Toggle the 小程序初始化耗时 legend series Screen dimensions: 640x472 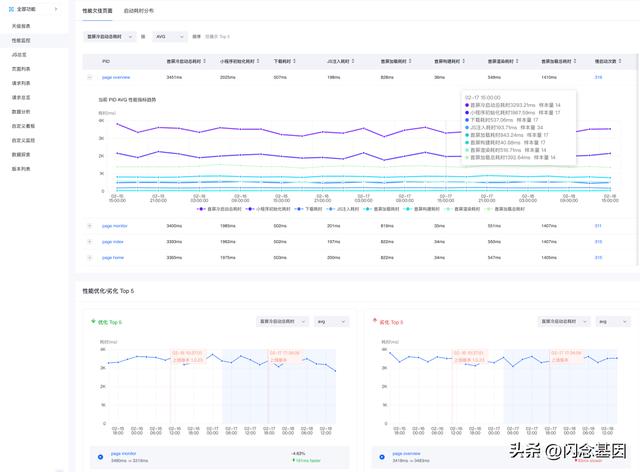(268, 209)
